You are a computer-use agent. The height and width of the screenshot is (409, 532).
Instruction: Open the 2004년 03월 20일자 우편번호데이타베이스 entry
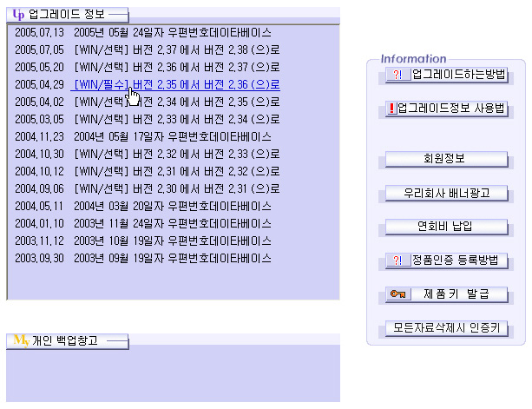(x=173, y=206)
